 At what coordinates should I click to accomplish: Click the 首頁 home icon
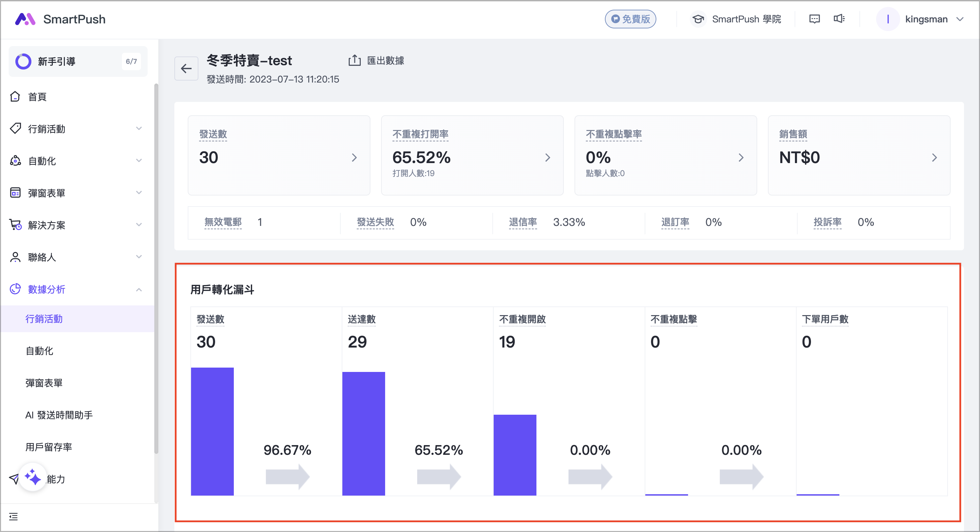point(15,97)
